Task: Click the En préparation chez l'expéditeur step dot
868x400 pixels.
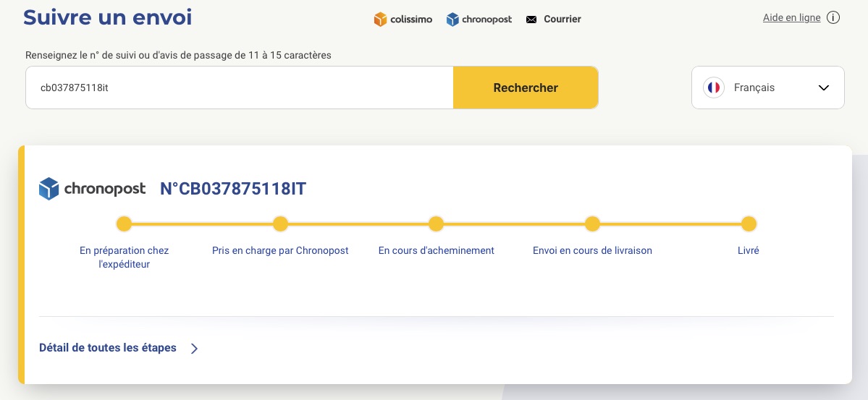Action: coord(124,224)
